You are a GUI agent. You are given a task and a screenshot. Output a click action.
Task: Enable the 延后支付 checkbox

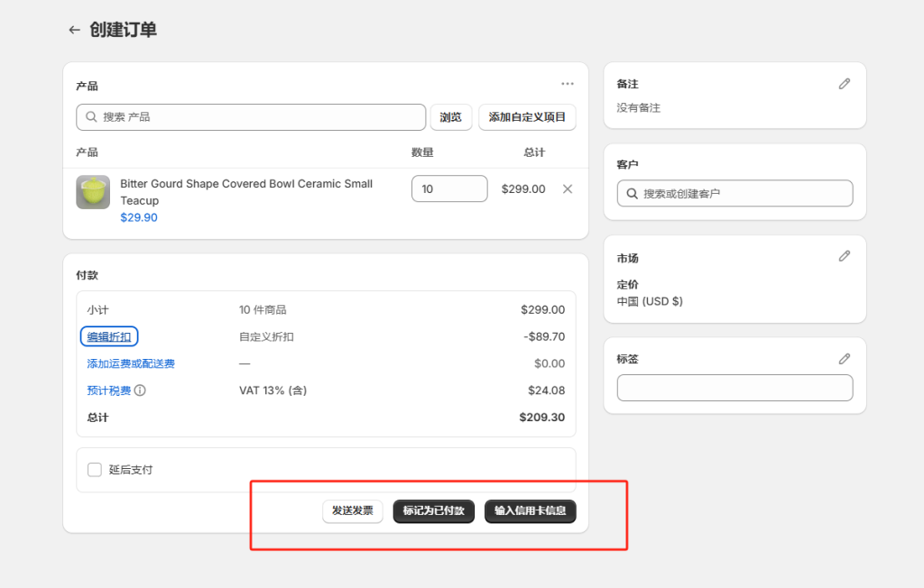click(94, 469)
